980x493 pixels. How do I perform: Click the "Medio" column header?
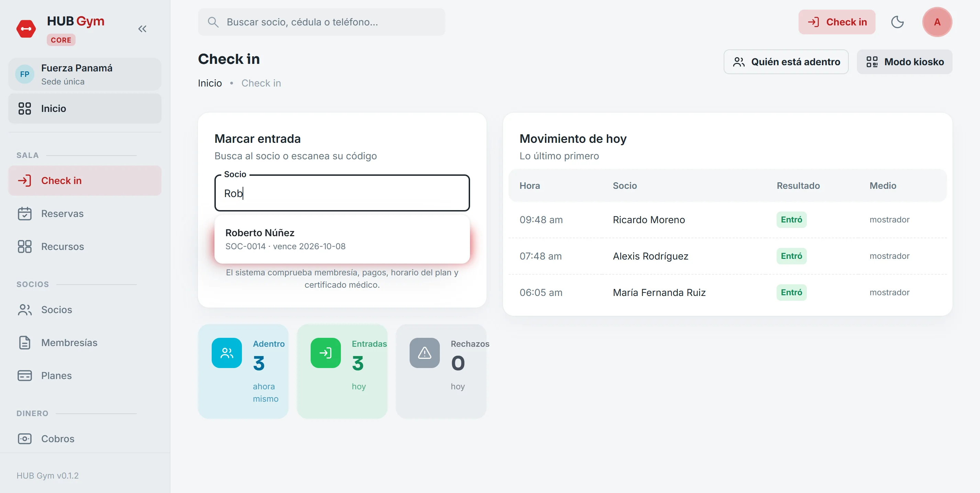click(x=883, y=186)
